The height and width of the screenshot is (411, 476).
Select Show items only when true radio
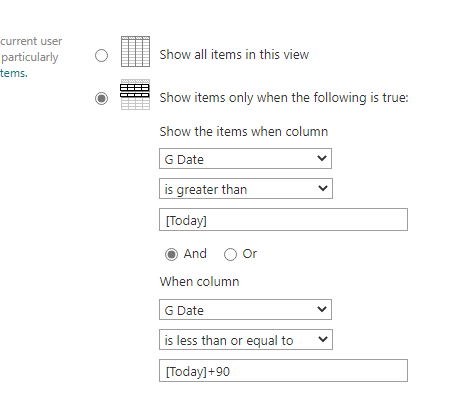[101, 98]
